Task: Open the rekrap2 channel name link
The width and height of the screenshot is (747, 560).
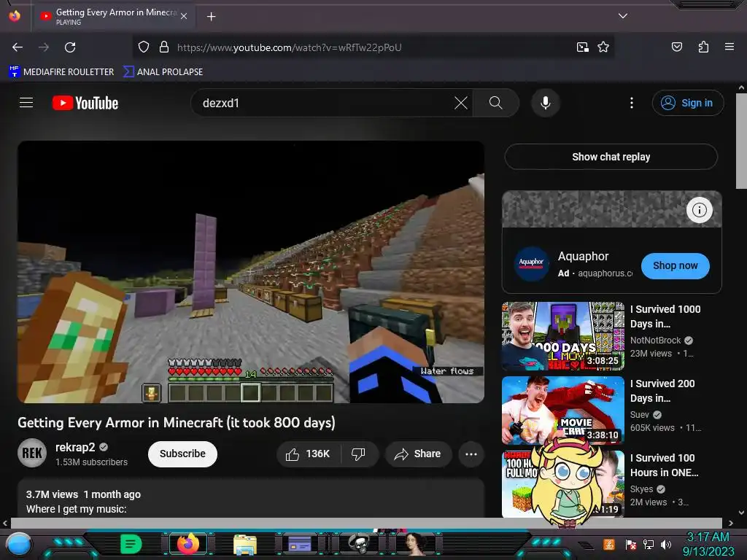Action: pyautogui.click(x=75, y=447)
